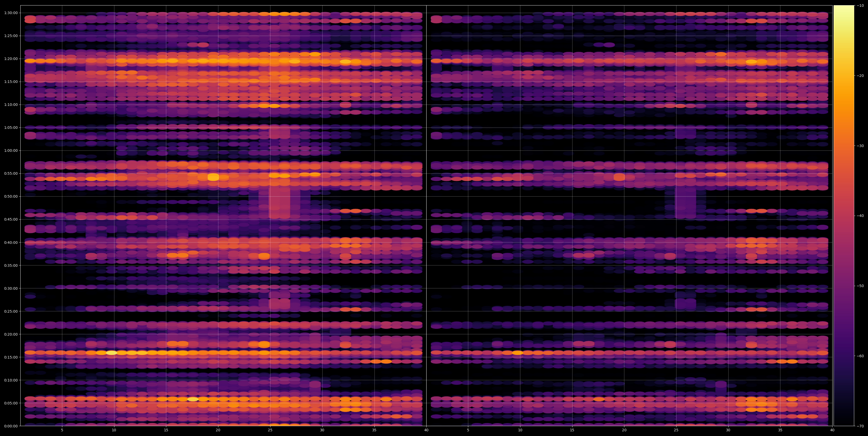The height and width of the screenshot is (436, 868).
Task: Click the −60 colorbar scale label
Action: pos(860,356)
